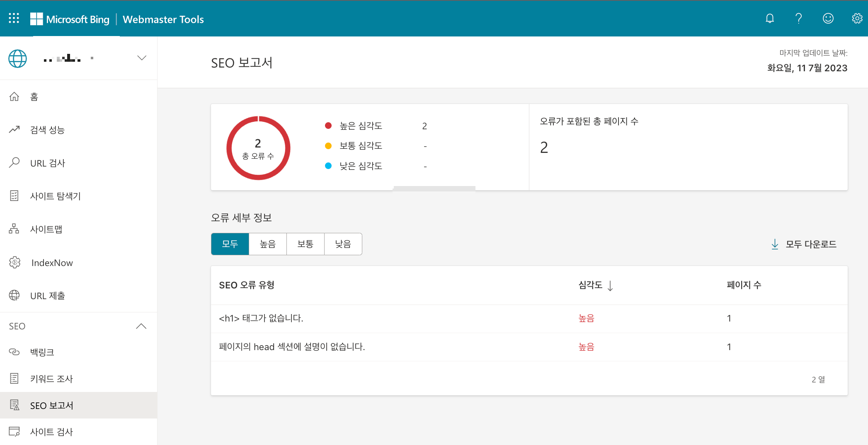Click the 심각도 column header
This screenshot has height=445, width=868.
[590, 285]
